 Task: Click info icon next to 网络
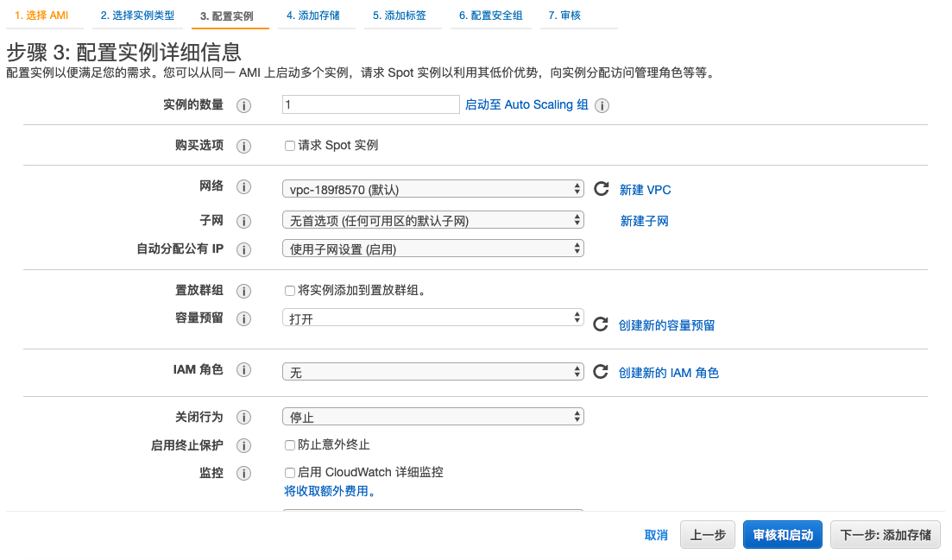tap(243, 187)
